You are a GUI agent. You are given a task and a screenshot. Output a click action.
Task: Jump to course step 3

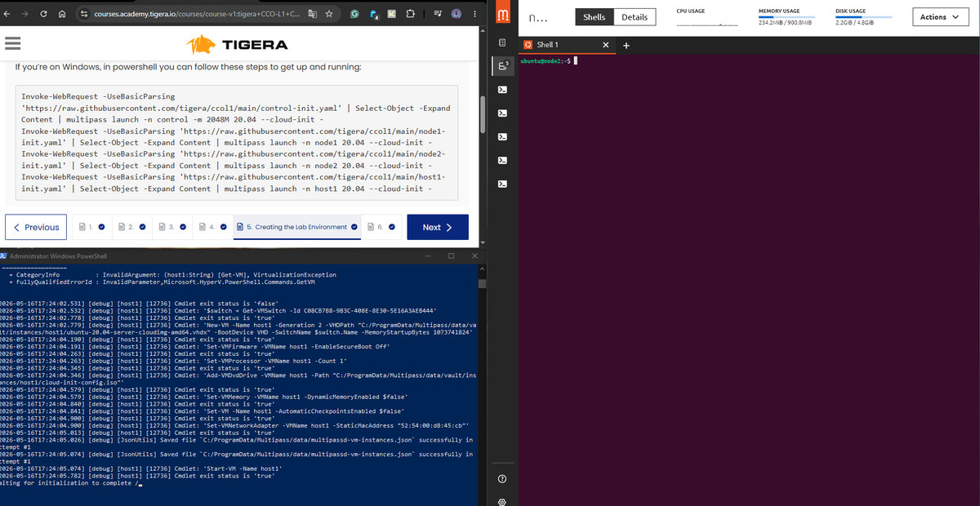point(171,228)
